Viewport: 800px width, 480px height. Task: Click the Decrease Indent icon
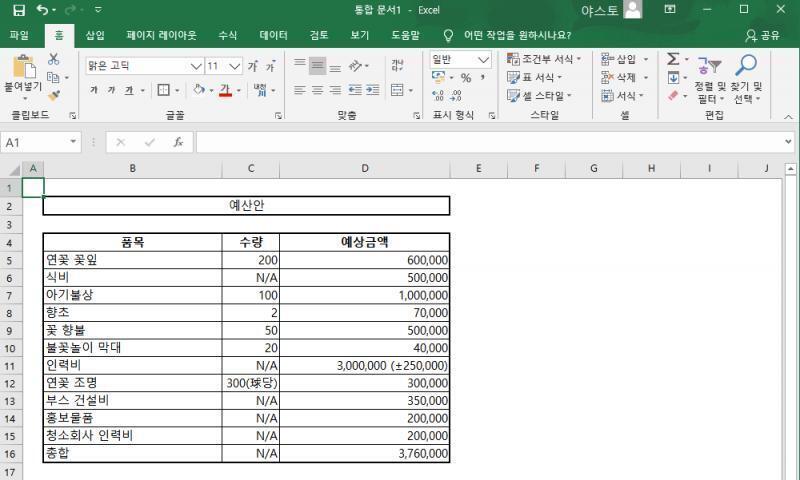pyautogui.click(x=355, y=90)
